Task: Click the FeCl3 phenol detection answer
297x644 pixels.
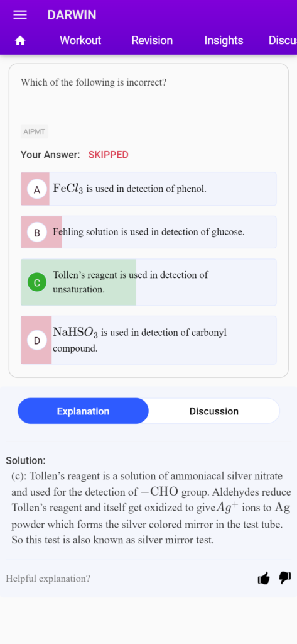Action: [x=149, y=189]
